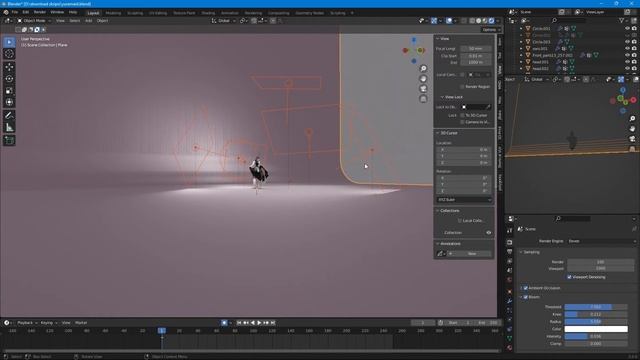This screenshot has height=360, width=640.
Task: Open the Global orientation dropdown in main header
Action: (x=223, y=20)
